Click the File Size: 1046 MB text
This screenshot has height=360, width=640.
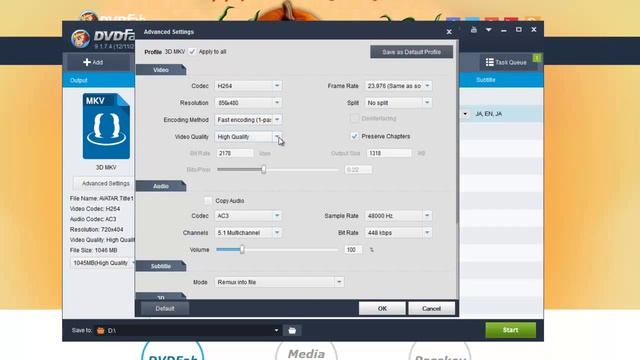(x=93, y=250)
